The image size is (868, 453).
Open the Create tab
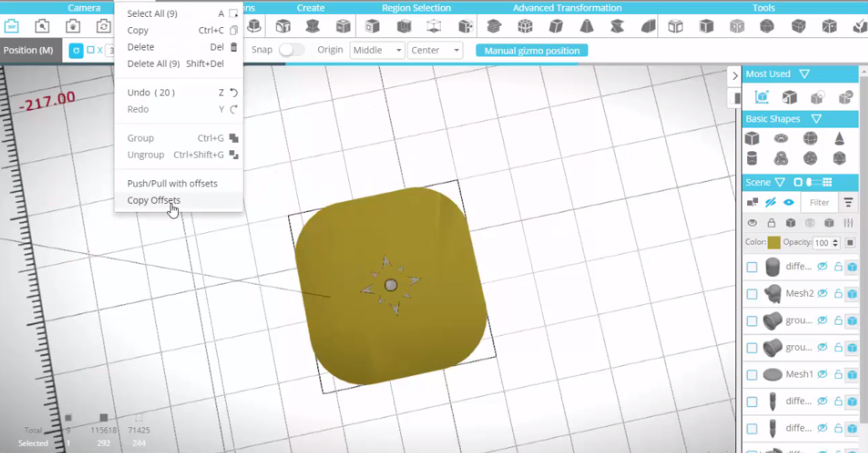[x=311, y=8]
